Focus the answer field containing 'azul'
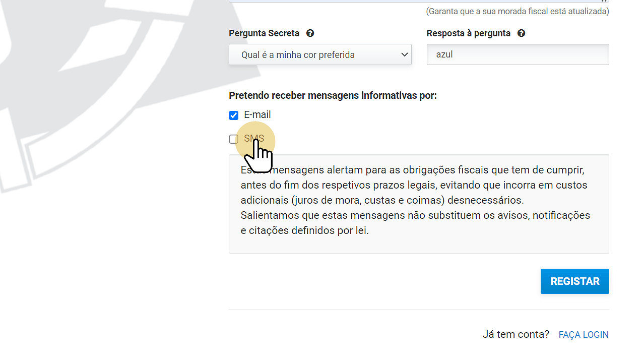Screen dimensions: 644x362 (518, 54)
